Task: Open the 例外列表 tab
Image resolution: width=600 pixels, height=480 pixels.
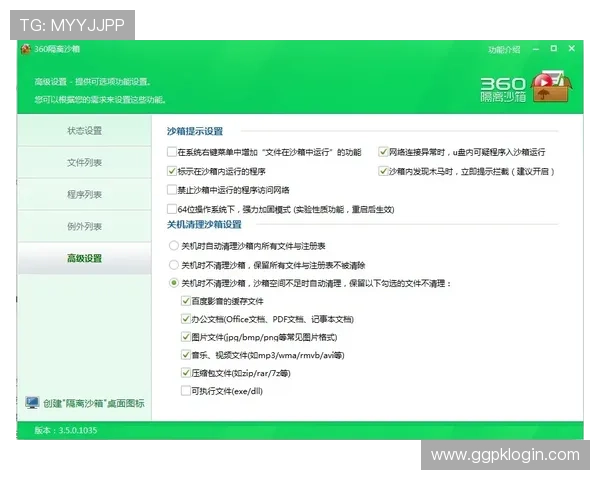Action: coord(85,226)
